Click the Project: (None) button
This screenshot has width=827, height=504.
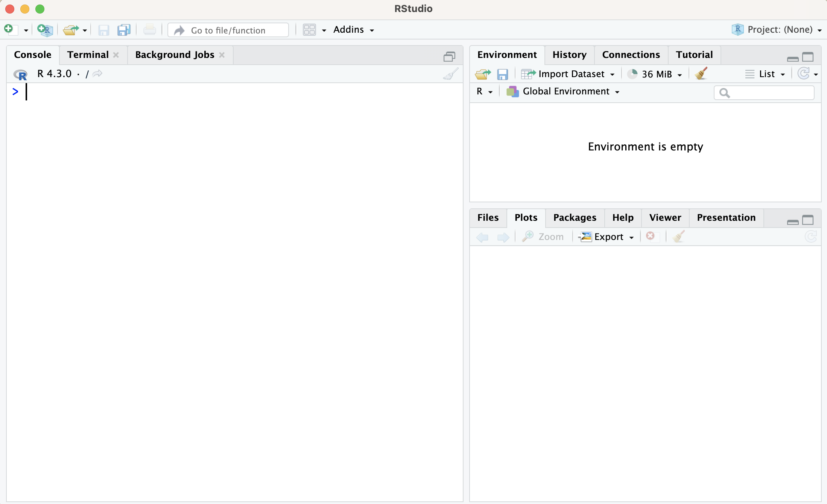pos(779,30)
